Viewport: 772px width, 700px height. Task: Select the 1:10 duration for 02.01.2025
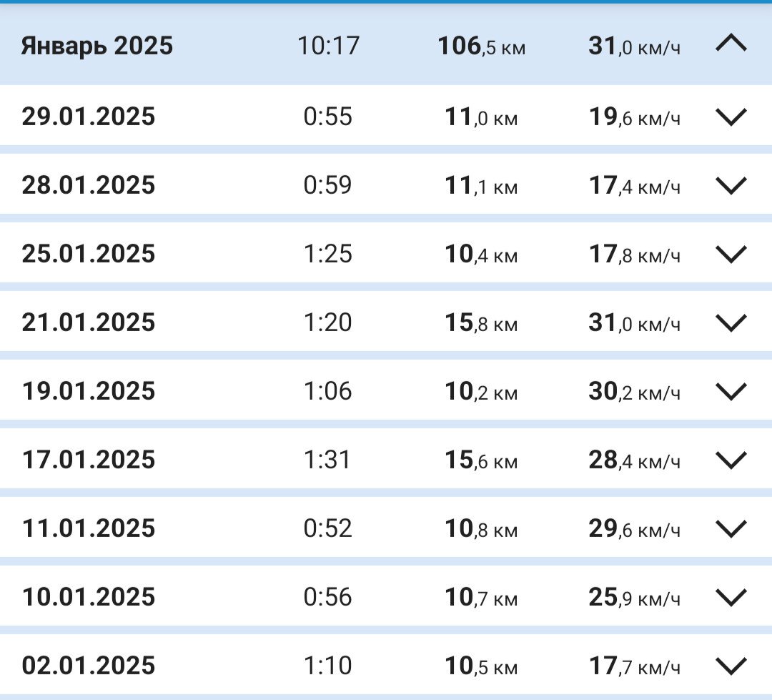[327, 666]
